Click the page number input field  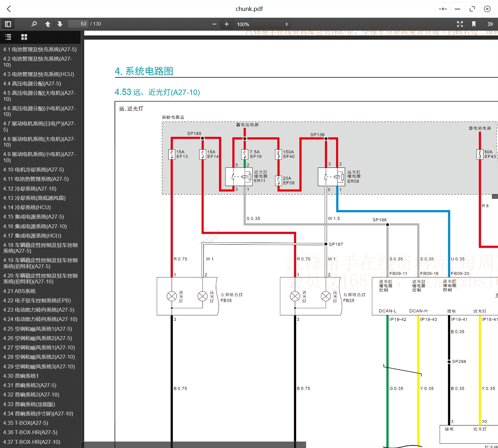point(78,24)
